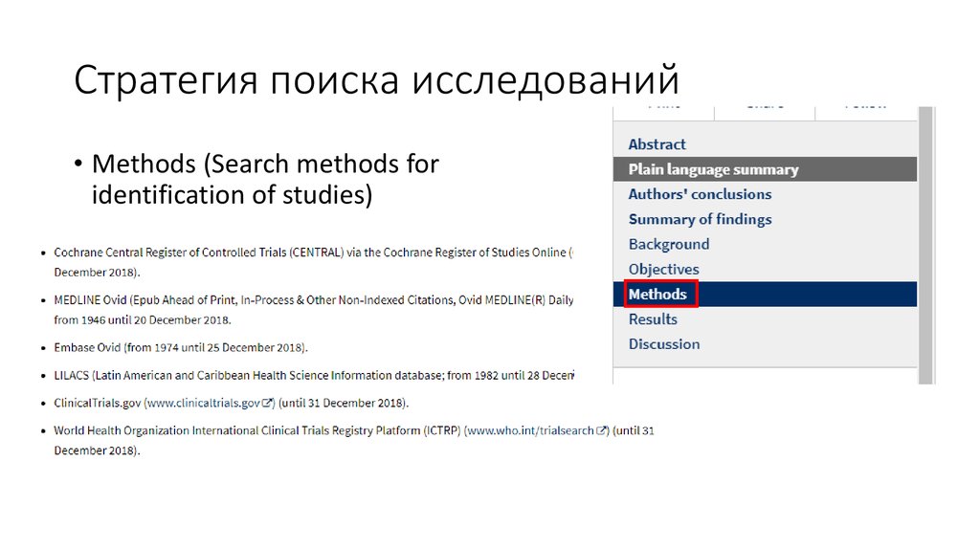Jump to the Background section
This screenshot has height=549, width=980.
668,244
